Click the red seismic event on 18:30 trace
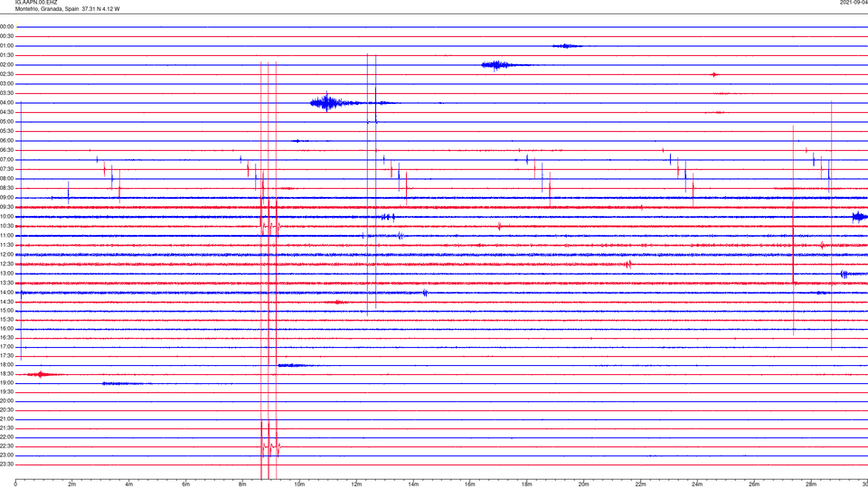This screenshot has height=488, width=868. click(41, 374)
